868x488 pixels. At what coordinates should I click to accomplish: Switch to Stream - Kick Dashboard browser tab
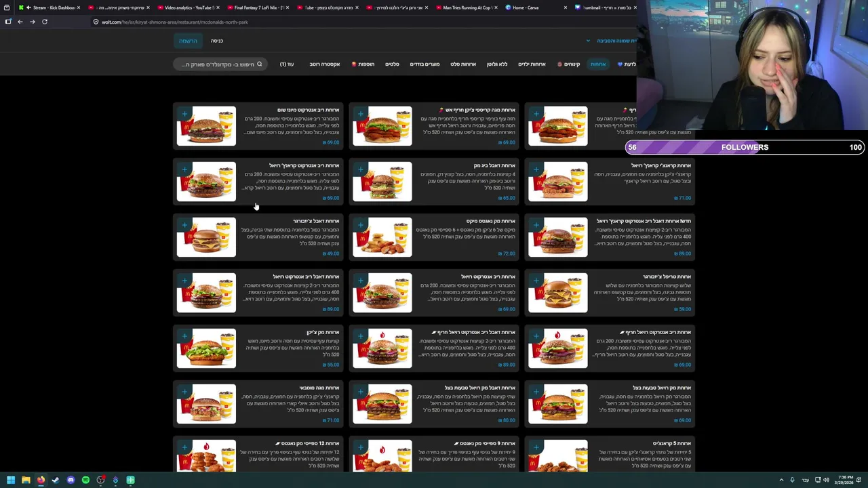coord(49,7)
